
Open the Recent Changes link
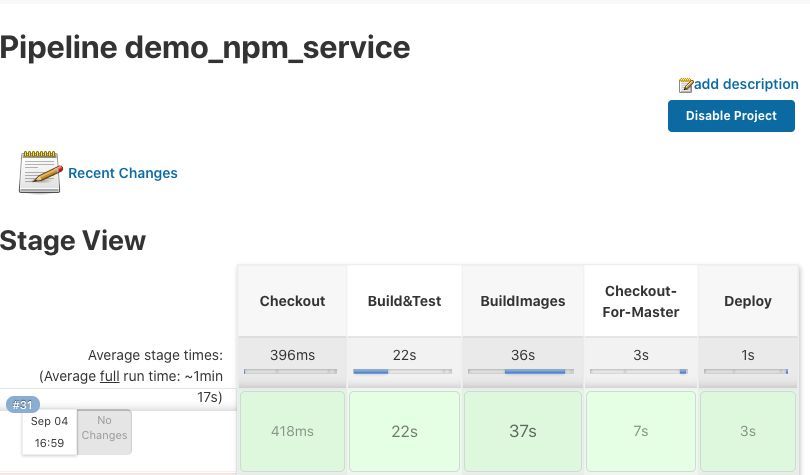(123, 173)
